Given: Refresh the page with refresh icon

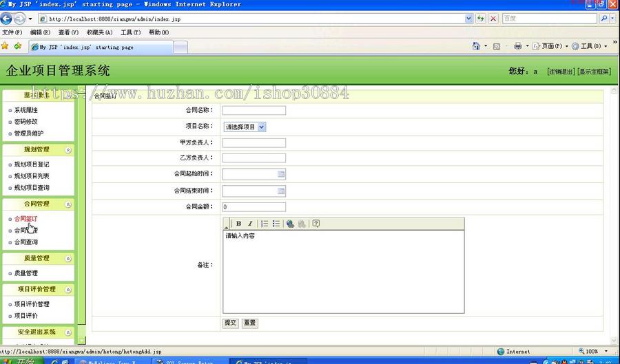Looking at the screenshot, I should 480,19.
